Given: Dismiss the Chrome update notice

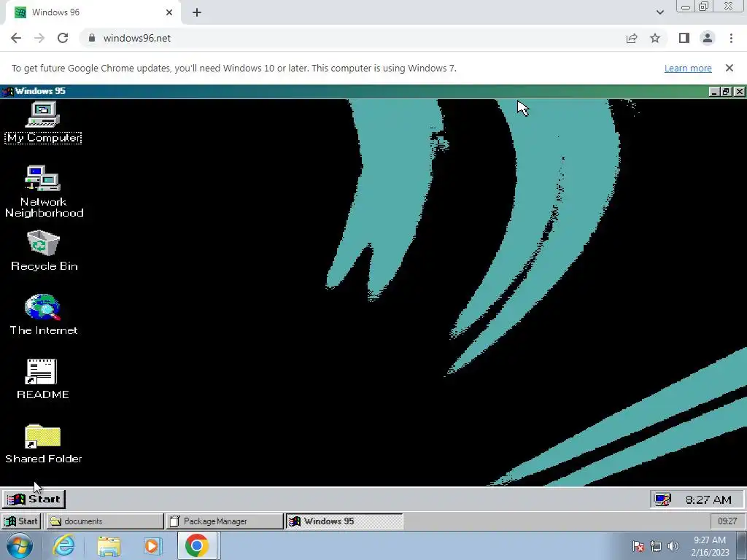Looking at the screenshot, I should coord(729,68).
